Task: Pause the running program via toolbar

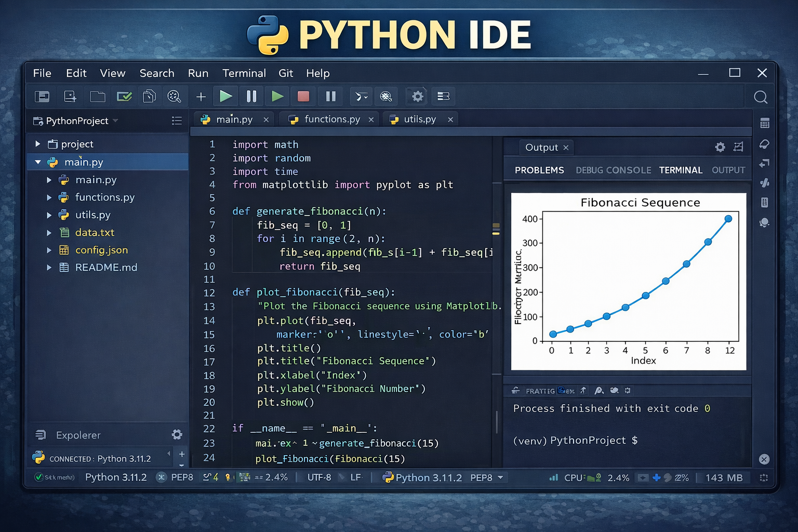Action: [x=251, y=96]
